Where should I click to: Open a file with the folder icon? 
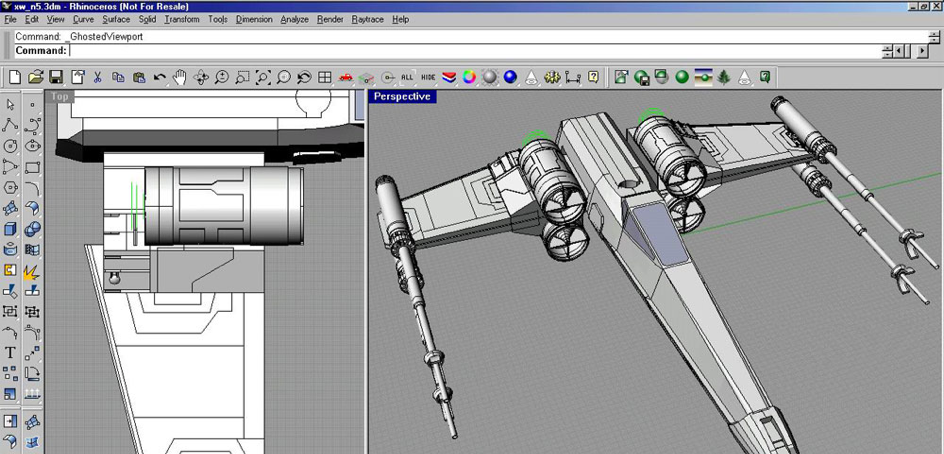click(x=35, y=77)
